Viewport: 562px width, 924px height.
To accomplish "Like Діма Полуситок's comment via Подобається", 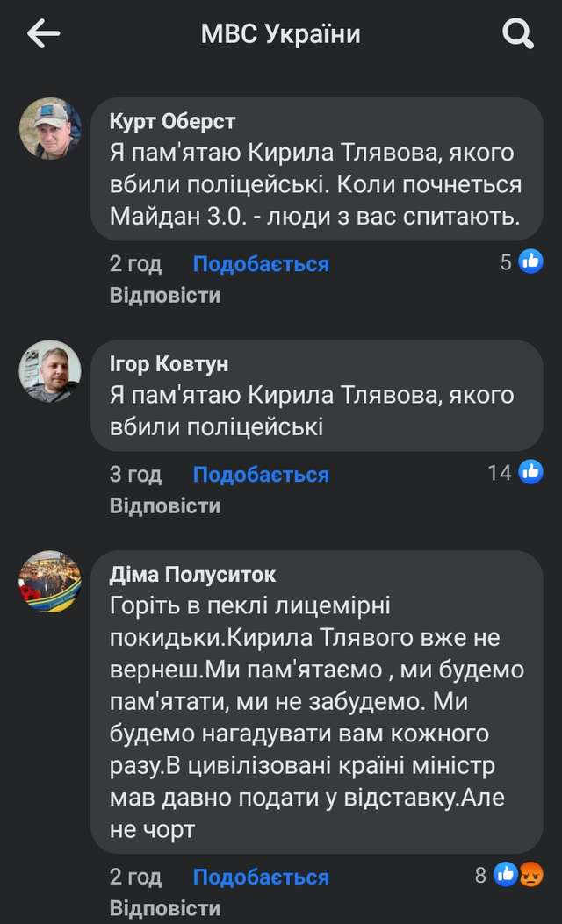I will coord(261,877).
